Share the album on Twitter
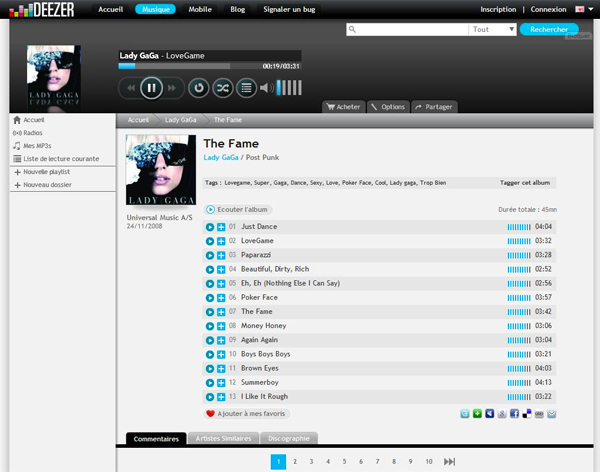This screenshot has height=472, width=600. pos(465,414)
